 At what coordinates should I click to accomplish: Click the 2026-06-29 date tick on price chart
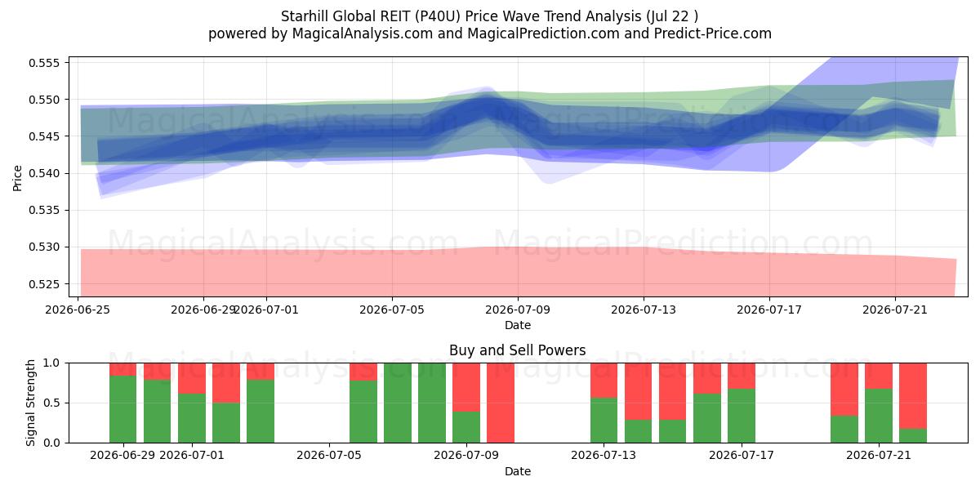point(203,310)
